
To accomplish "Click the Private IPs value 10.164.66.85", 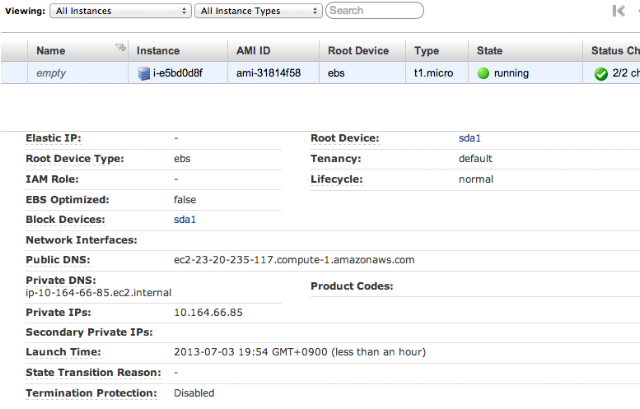I will tap(208, 313).
